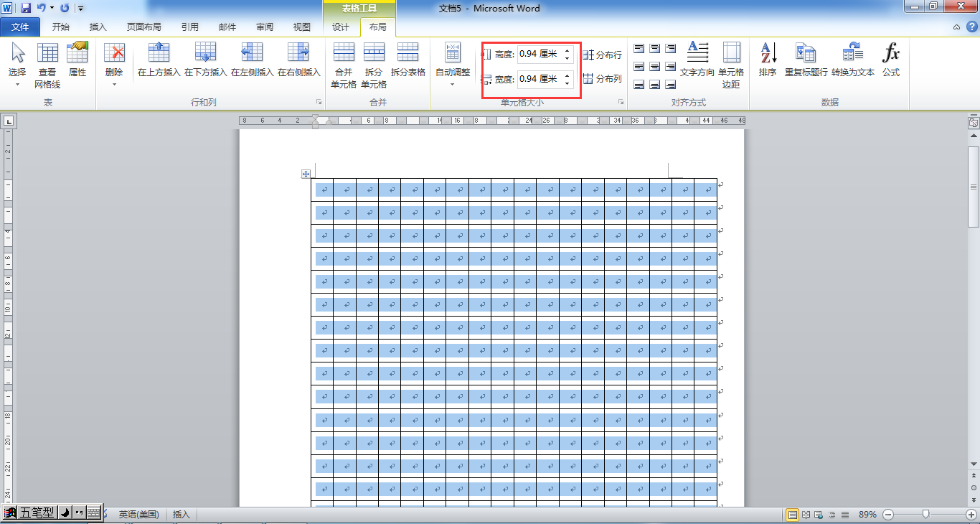Insert a column with 在左侧插入

coord(252,60)
